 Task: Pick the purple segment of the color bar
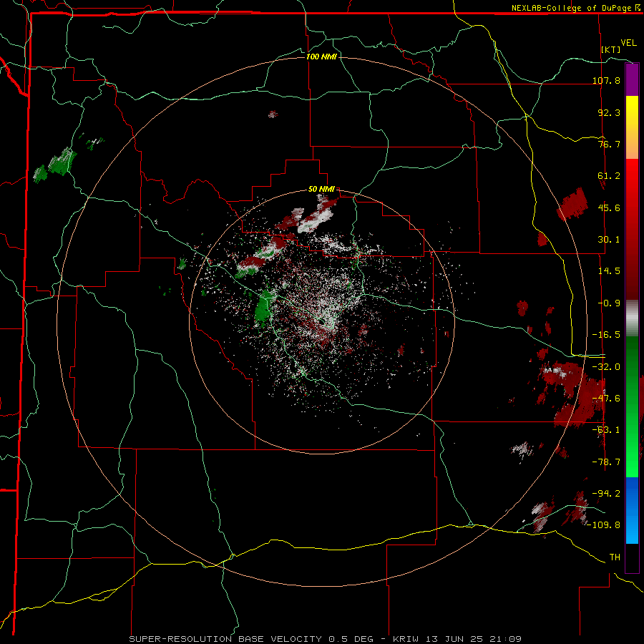pyautogui.click(x=632, y=79)
